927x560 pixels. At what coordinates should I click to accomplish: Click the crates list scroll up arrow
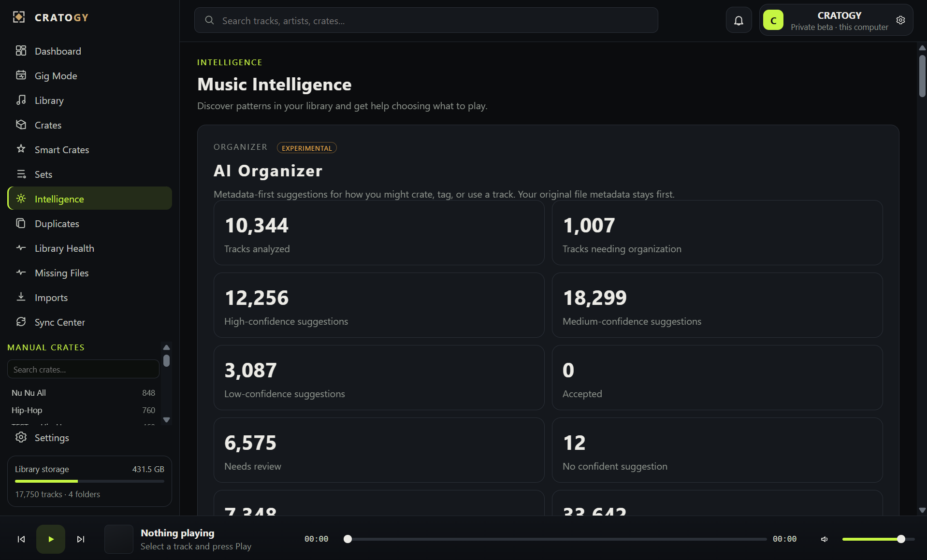point(166,347)
